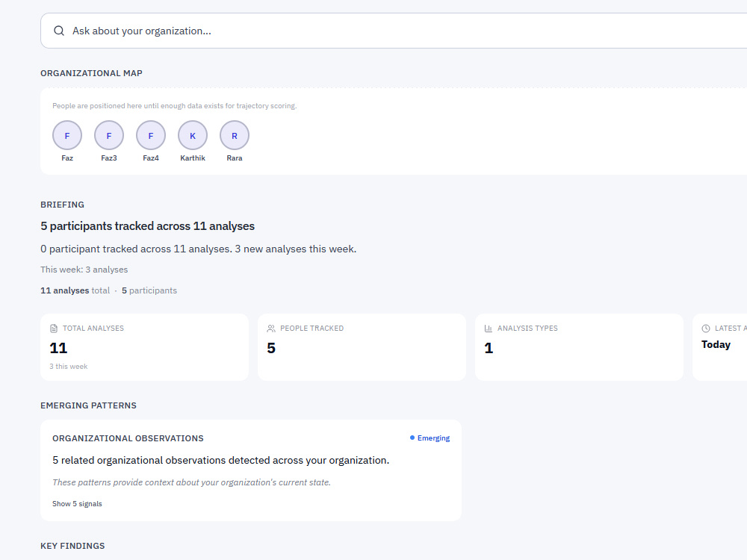Click '11 analyses total' summary text
The height and width of the screenshot is (560, 747).
coord(75,290)
